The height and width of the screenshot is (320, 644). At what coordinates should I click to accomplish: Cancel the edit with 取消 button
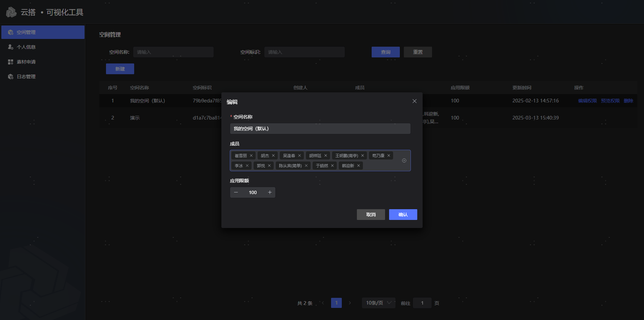371,215
